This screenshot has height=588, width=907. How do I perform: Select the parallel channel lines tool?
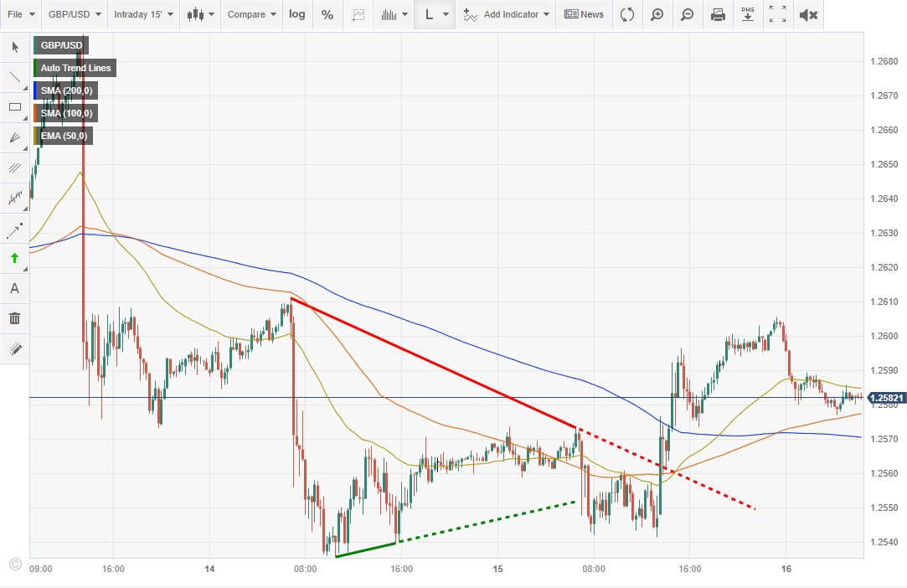pyautogui.click(x=15, y=168)
